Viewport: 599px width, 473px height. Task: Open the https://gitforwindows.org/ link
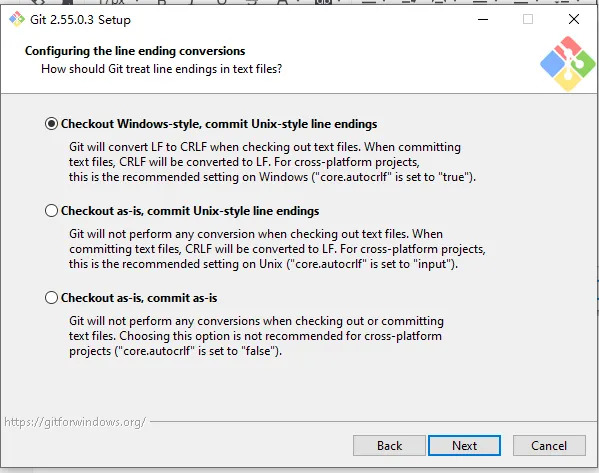pos(75,422)
